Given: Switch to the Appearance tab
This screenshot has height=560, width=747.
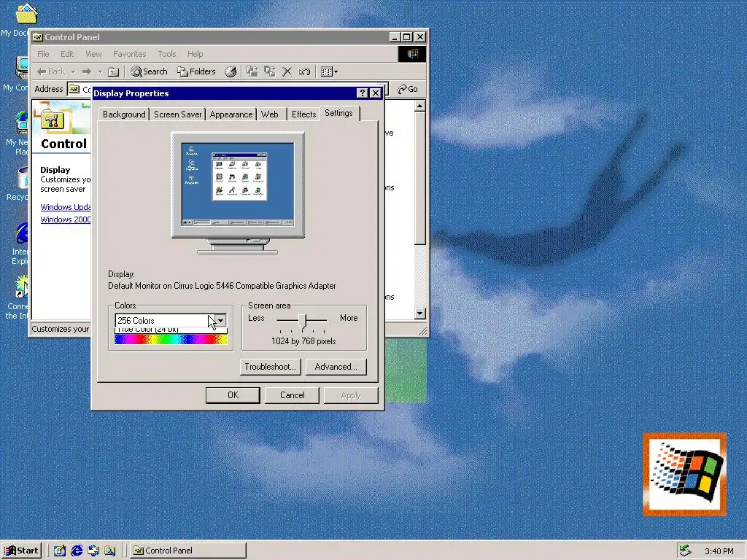Looking at the screenshot, I should pos(231,114).
